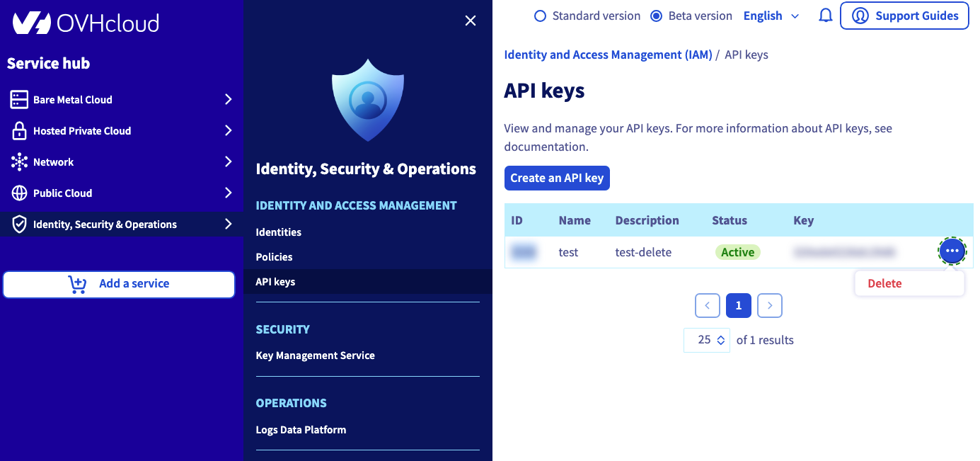Expand Identity, Security & Operations chevron
980x461 pixels.
228,224
